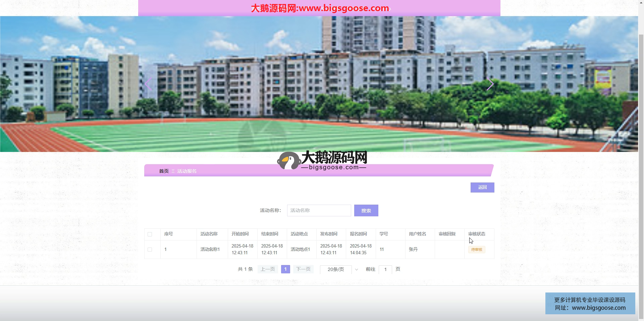Click the 前往 page number input
This screenshot has width=644, height=321.
pos(385,269)
